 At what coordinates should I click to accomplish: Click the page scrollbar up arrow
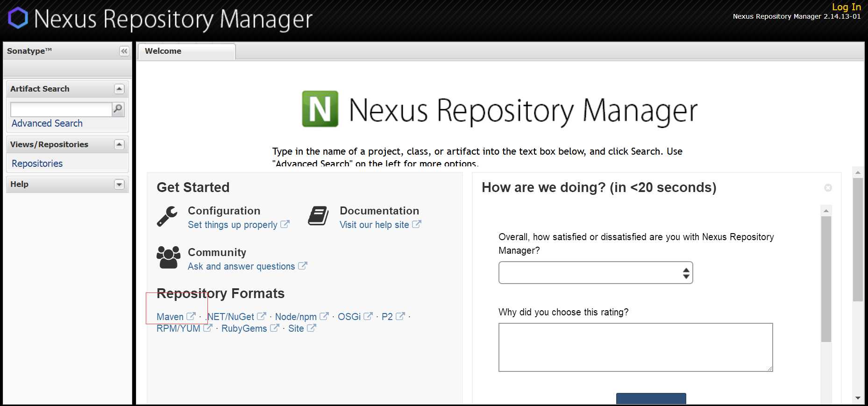pyautogui.click(x=858, y=172)
